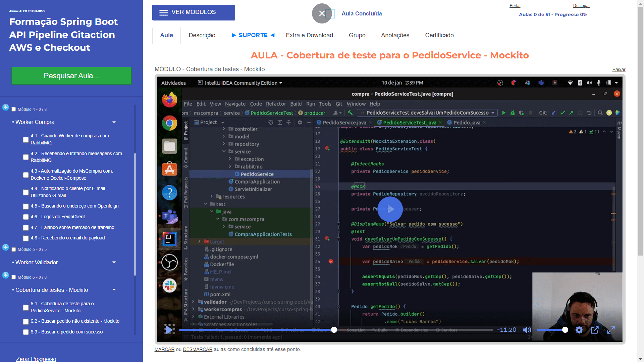This screenshot has width=644, height=362.
Task: Play the video with the bottom-left play button
Action: click(169, 329)
